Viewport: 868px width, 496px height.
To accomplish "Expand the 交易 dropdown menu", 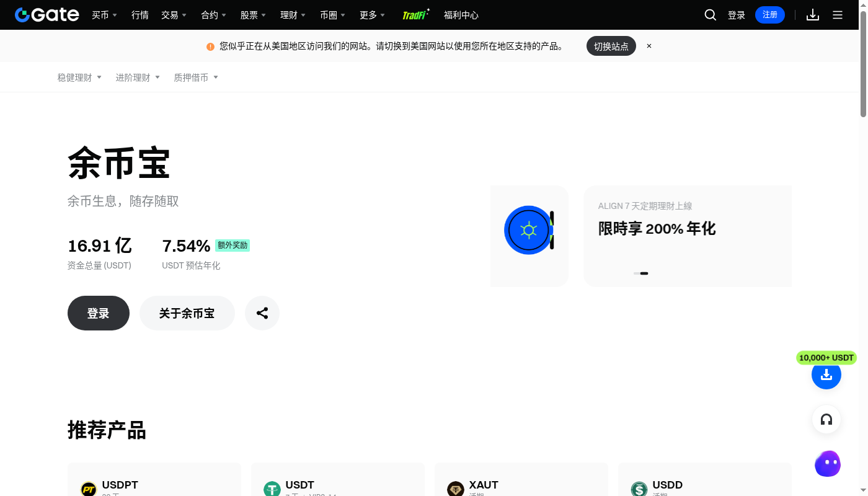I will coord(174,15).
